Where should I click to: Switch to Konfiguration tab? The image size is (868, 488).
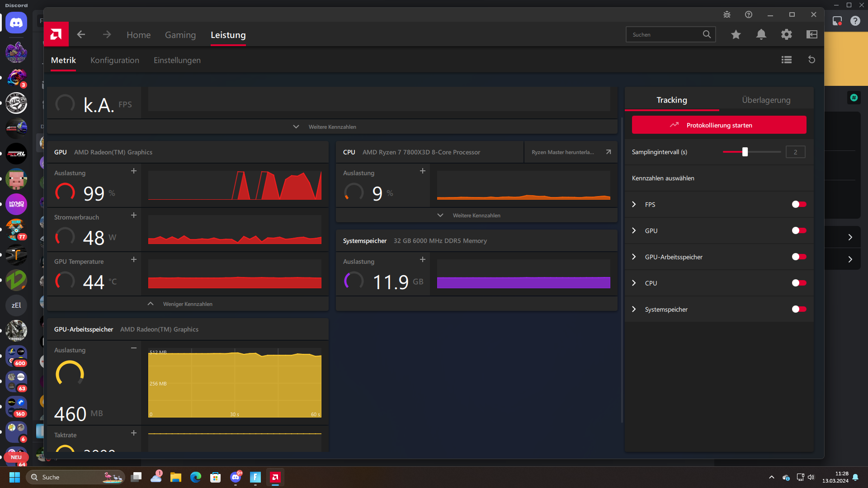coord(115,60)
